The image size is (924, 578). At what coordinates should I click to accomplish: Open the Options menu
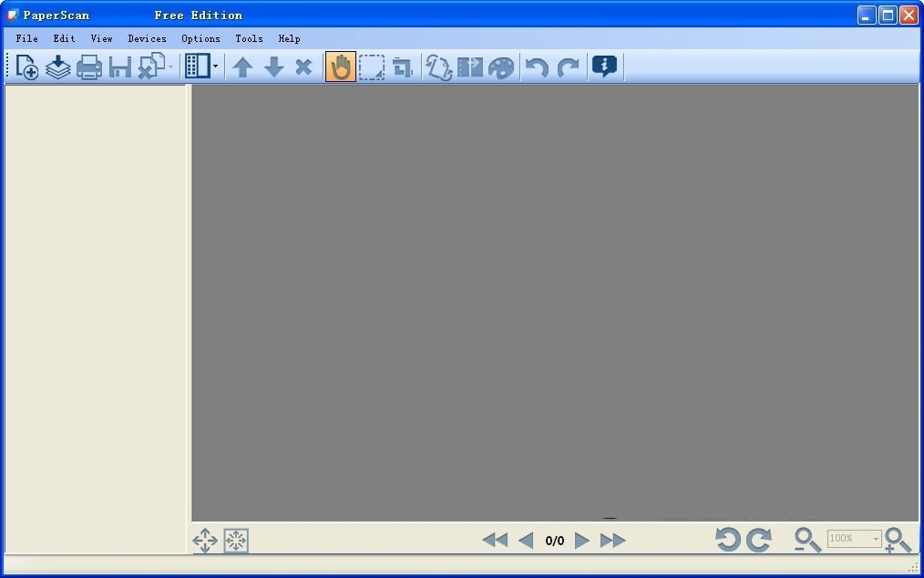[x=201, y=38]
